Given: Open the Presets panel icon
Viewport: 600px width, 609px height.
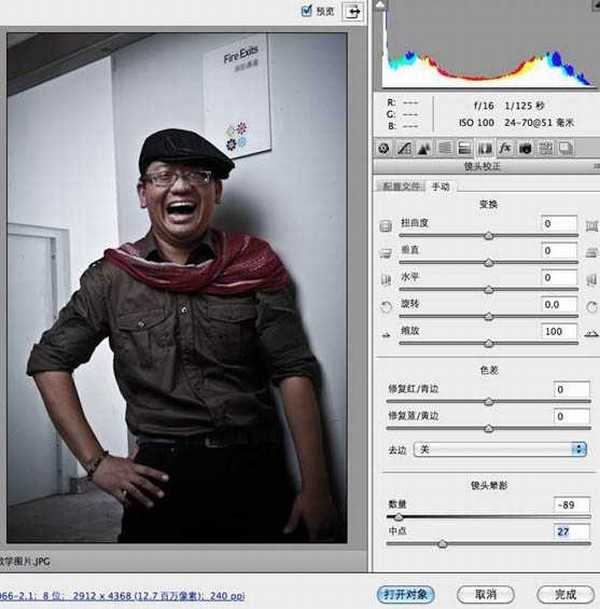Looking at the screenshot, I should point(545,148).
